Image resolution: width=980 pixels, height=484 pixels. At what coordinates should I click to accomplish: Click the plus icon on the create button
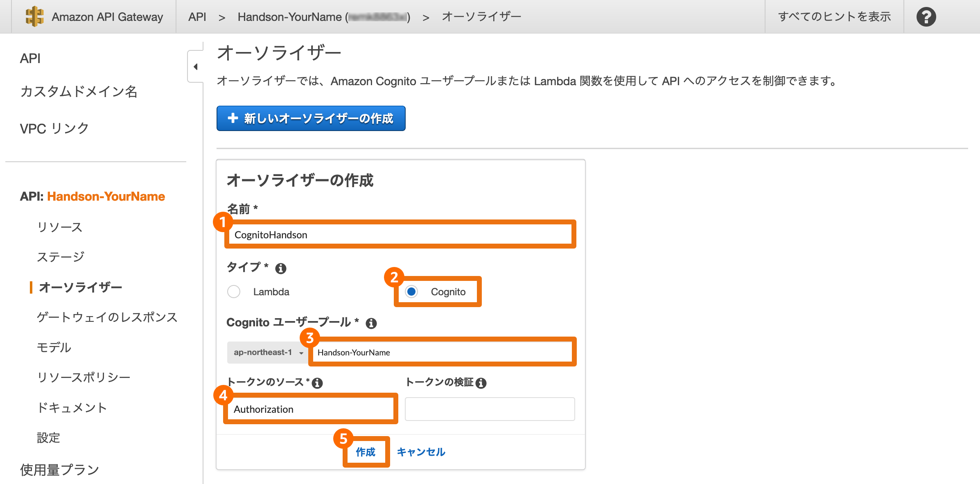tap(233, 118)
